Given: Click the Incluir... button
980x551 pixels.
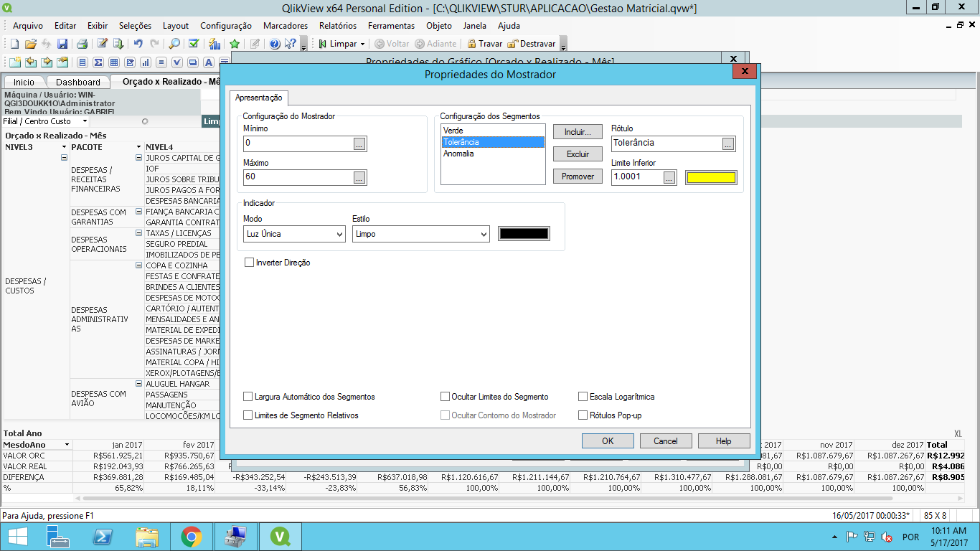Looking at the screenshot, I should coord(578,132).
